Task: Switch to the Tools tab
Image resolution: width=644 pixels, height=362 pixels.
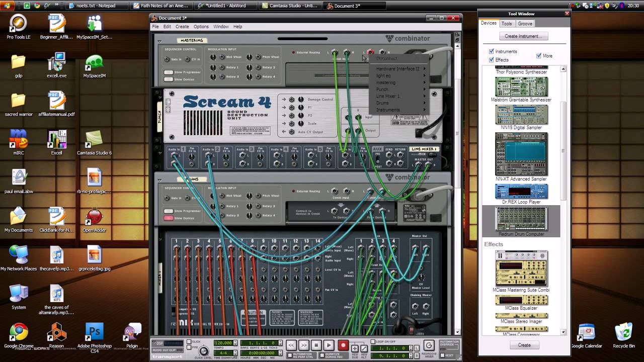Action: [x=507, y=24]
